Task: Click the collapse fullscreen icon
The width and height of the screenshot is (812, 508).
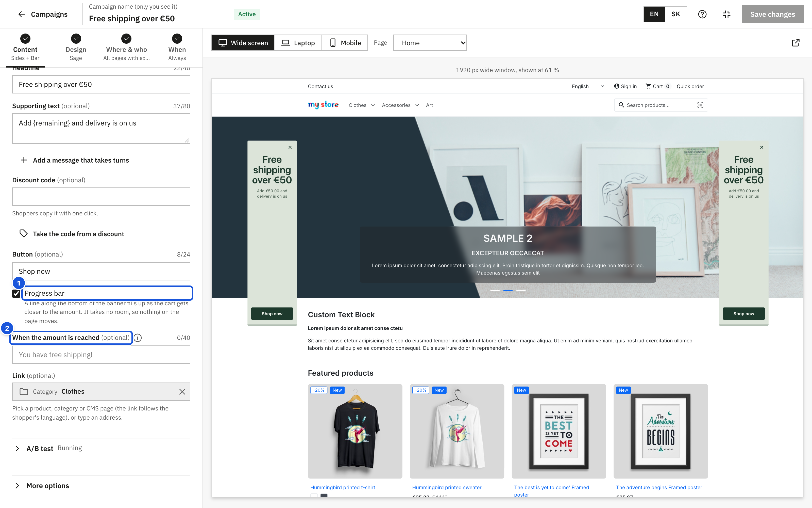Action: (726, 14)
